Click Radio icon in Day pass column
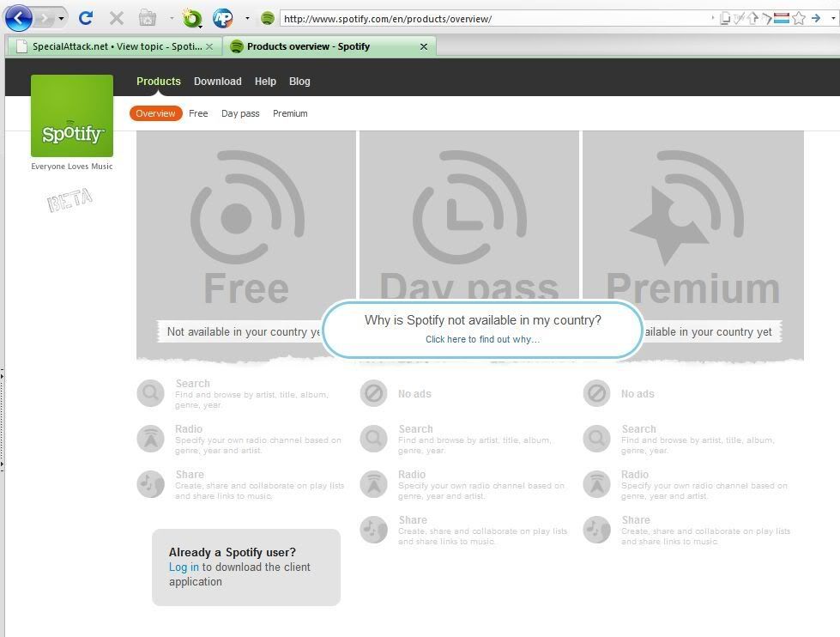 click(x=374, y=484)
